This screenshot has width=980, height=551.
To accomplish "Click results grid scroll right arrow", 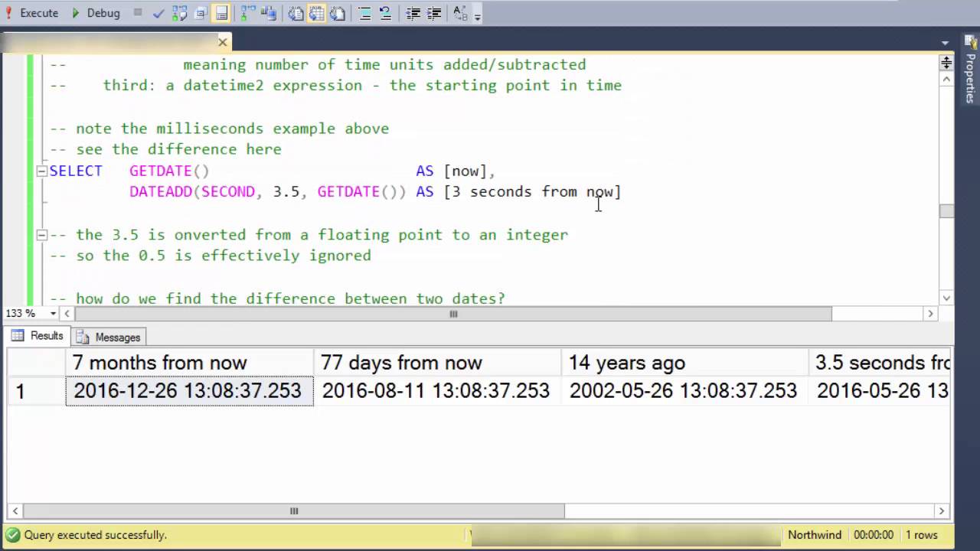I will coord(942,511).
